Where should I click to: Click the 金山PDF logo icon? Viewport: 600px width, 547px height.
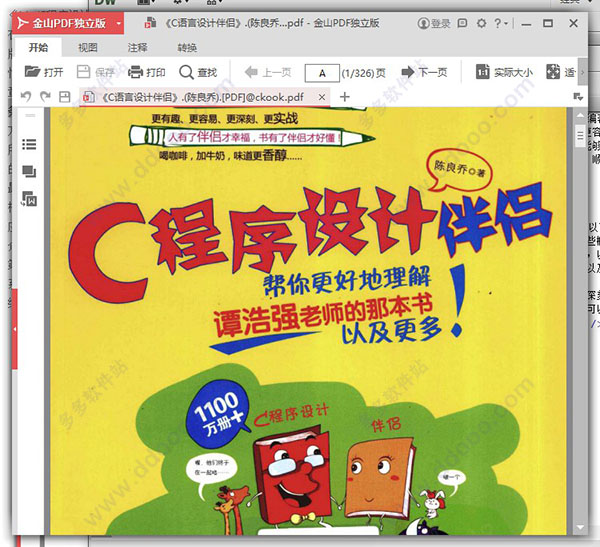coord(23,23)
